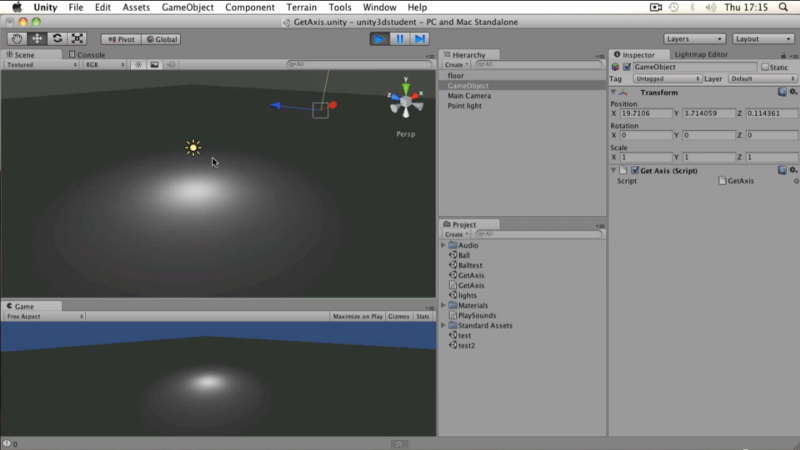Select the Hand view tool

pyautogui.click(x=17, y=39)
